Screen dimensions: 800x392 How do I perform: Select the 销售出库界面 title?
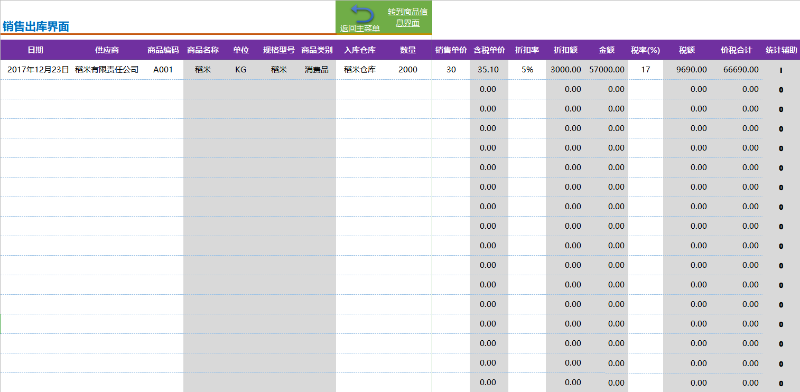36,27
